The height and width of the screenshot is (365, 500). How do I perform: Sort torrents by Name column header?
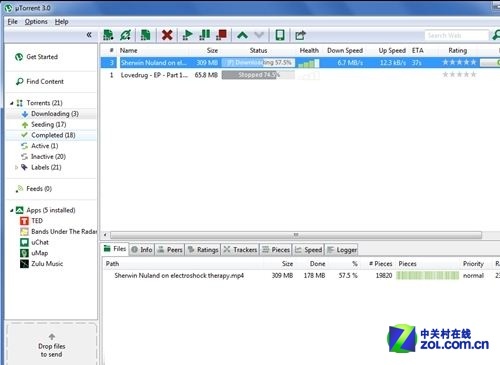click(x=129, y=51)
